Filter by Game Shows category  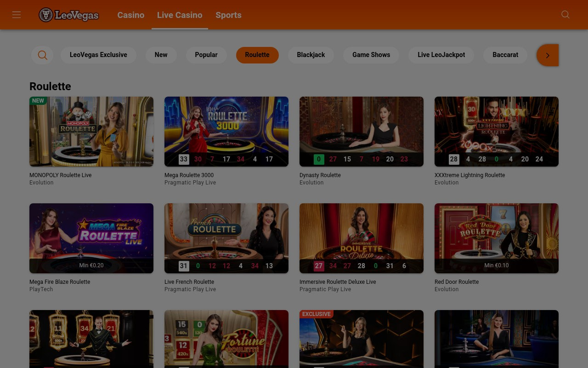[371, 55]
